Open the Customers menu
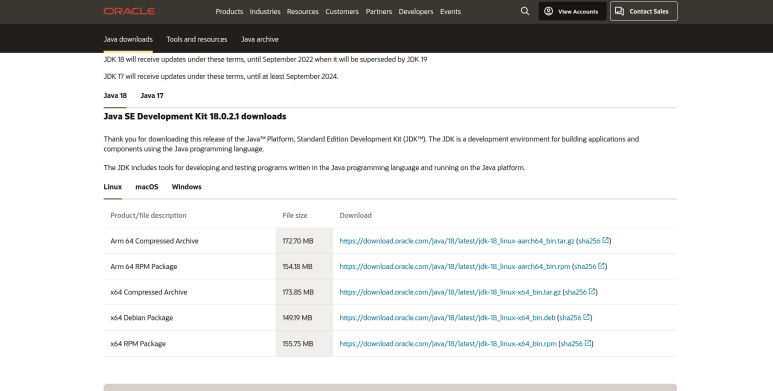 tap(342, 11)
